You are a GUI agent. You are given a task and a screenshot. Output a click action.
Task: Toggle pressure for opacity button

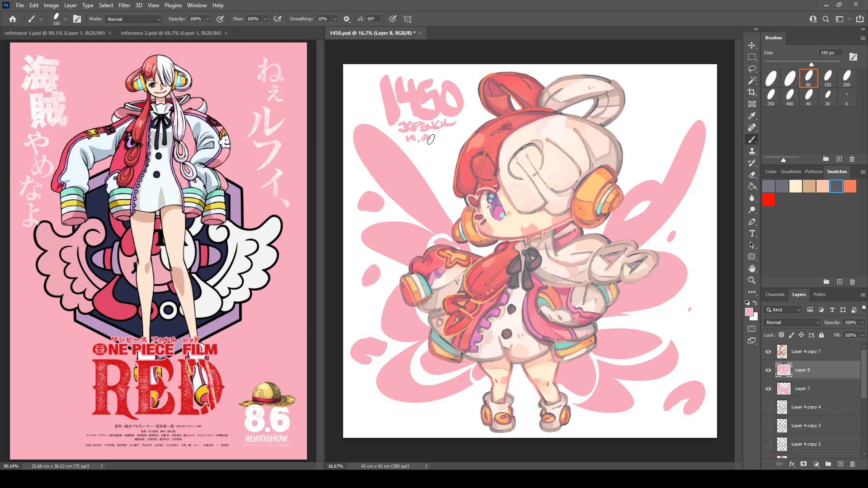click(x=220, y=19)
